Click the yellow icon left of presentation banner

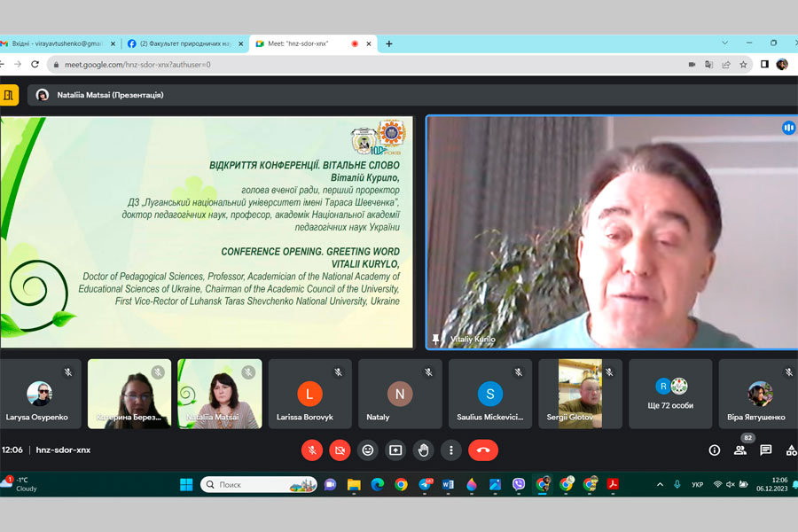pyautogui.click(x=9, y=95)
